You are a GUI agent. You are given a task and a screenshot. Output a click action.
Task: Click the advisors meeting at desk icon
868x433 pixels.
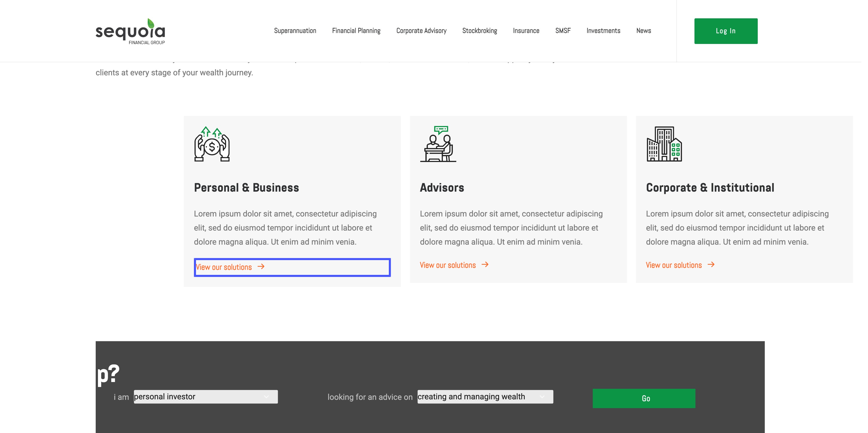(438, 144)
